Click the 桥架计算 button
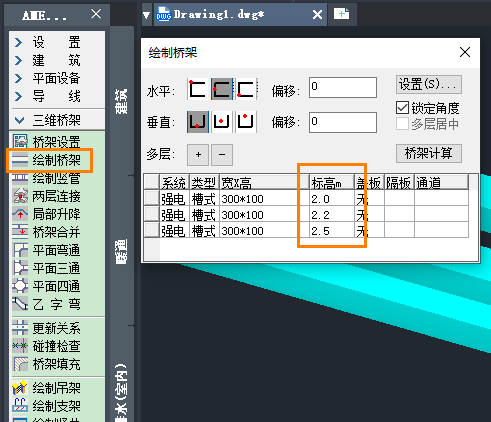The height and width of the screenshot is (422, 491). pos(429,153)
